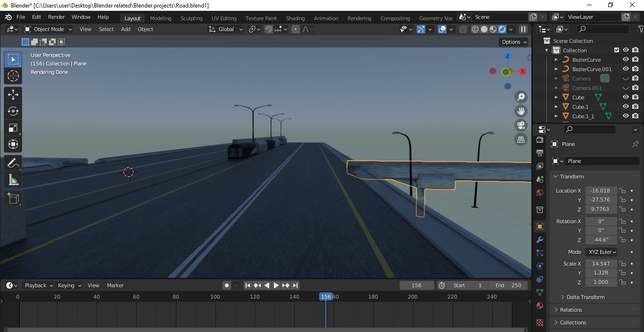Screen dimensions: 644x332
Task: Open the Keying popover
Action: (x=69, y=285)
